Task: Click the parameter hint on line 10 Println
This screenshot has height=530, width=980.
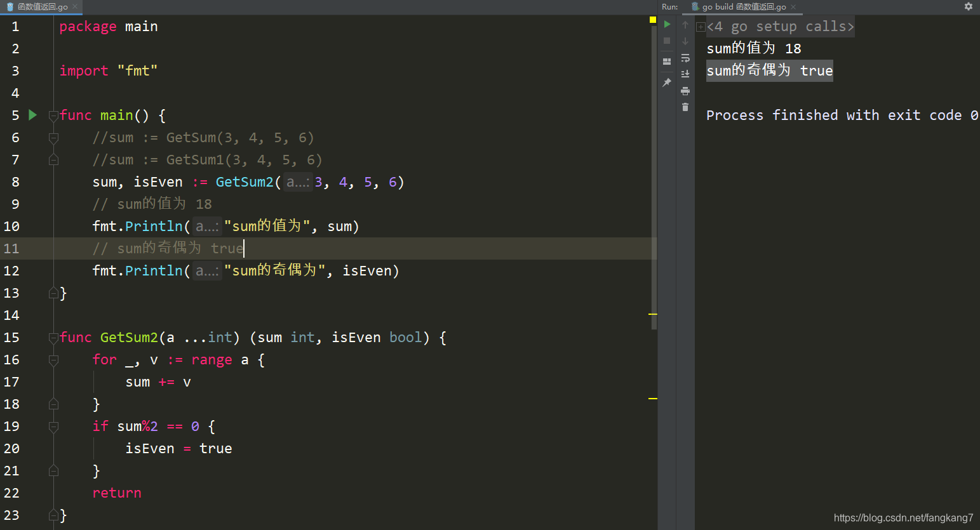Action: (x=207, y=227)
